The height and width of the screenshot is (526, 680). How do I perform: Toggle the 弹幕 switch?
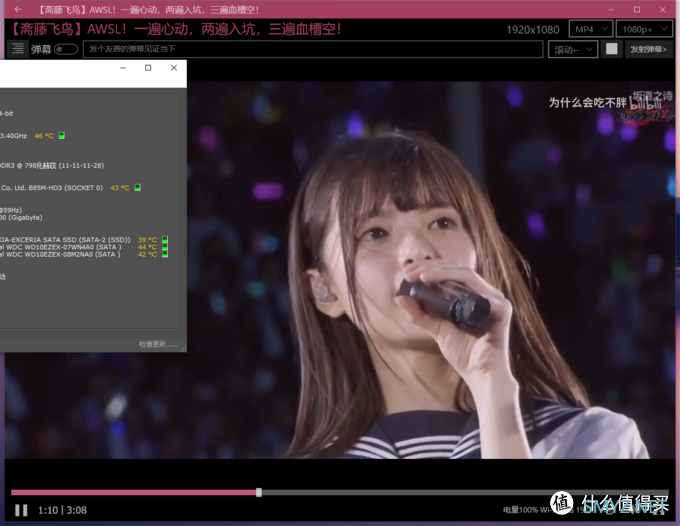pos(66,49)
